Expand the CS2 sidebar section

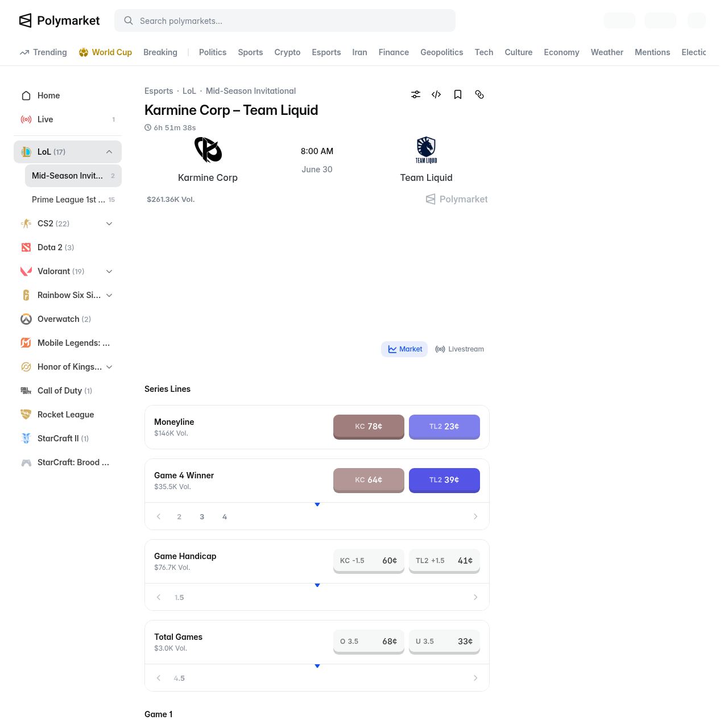(x=109, y=224)
